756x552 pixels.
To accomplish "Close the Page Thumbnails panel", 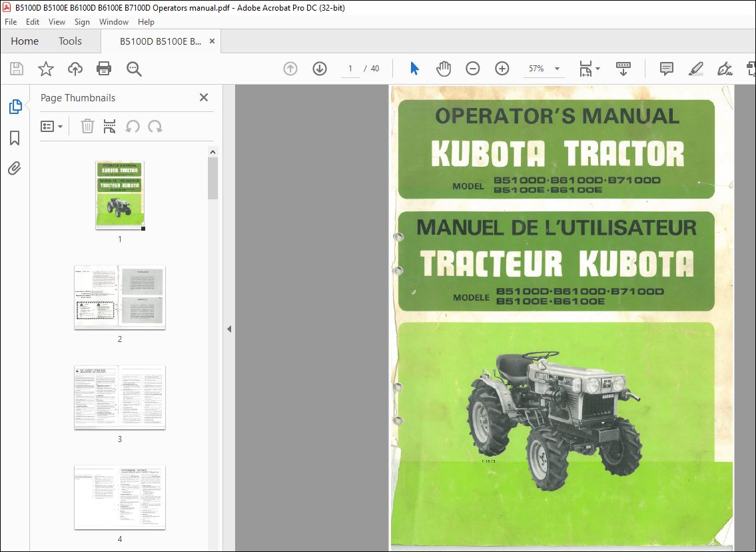I will click(204, 97).
